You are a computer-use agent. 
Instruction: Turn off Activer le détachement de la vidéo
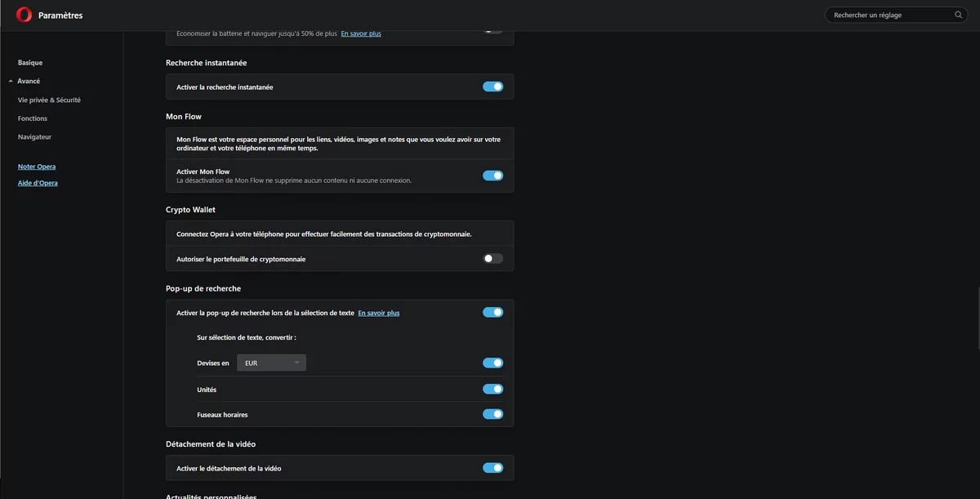(x=493, y=468)
